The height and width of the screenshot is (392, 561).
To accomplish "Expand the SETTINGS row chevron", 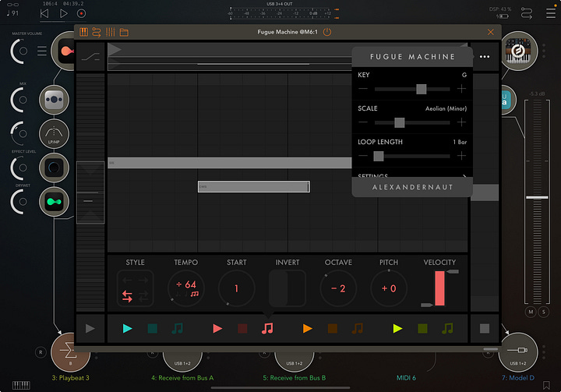I will (x=464, y=175).
